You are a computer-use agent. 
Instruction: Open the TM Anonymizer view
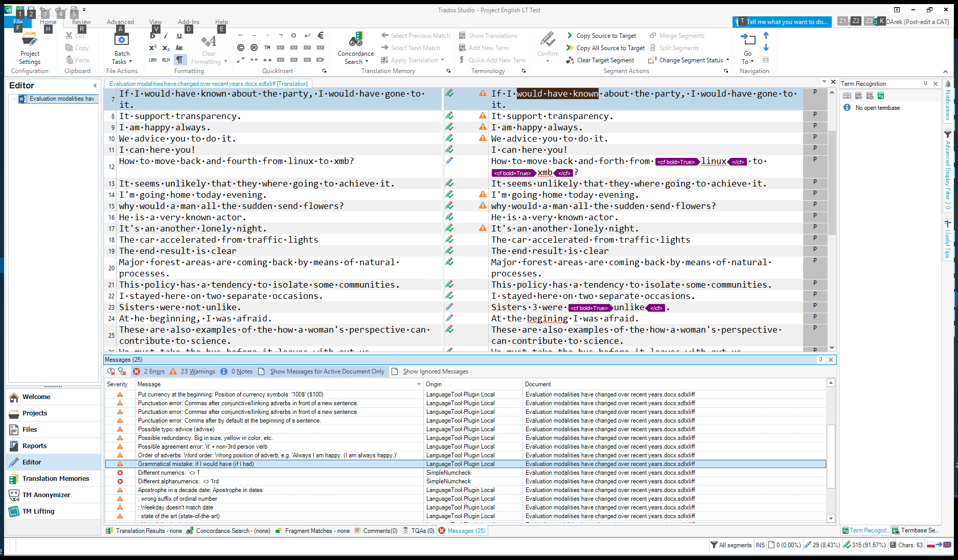point(46,495)
